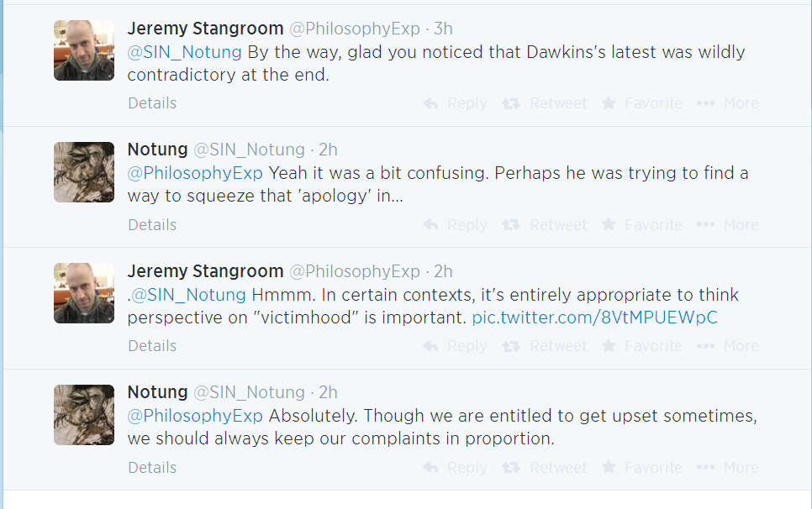Click Jeremy Stangroom's avatar on the first tweet

tap(84, 50)
